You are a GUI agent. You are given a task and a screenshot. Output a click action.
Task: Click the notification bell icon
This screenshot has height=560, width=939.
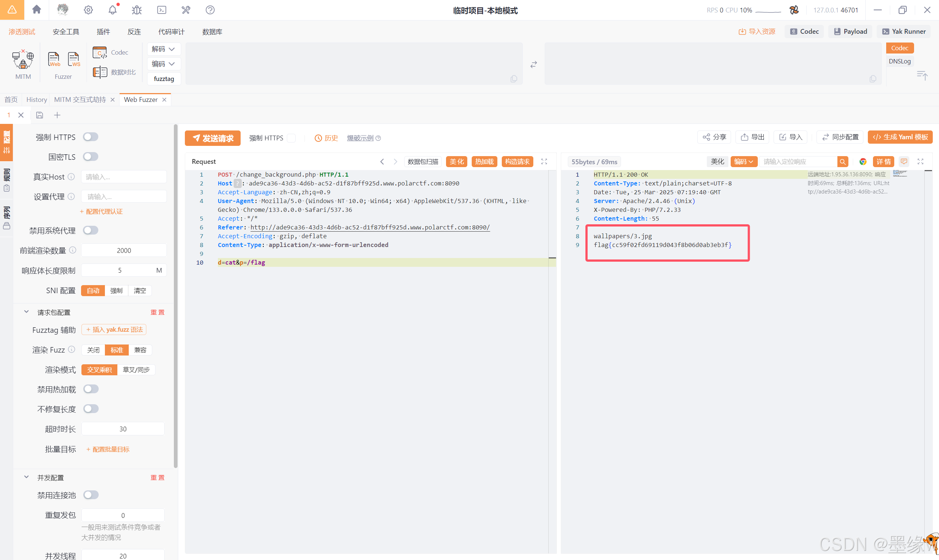(113, 10)
